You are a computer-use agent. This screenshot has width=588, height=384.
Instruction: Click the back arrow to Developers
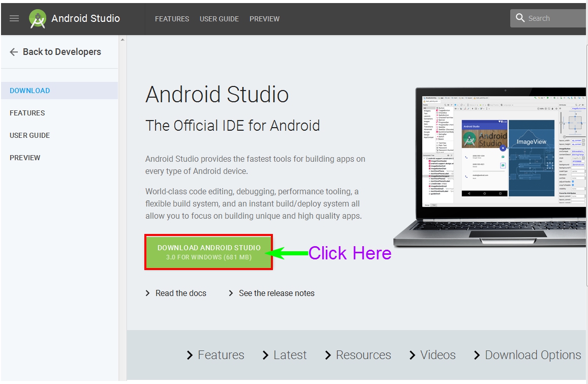[14, 51]
